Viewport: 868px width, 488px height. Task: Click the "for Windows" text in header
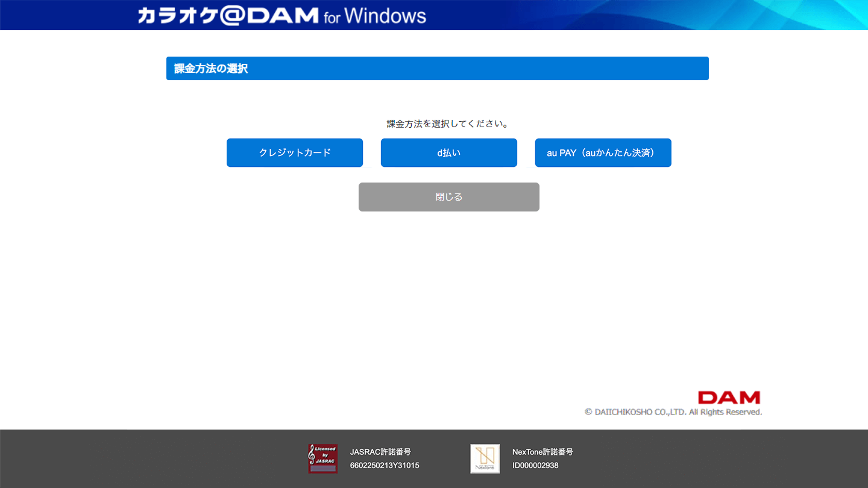pyautogui.click(x=374, y=16)
